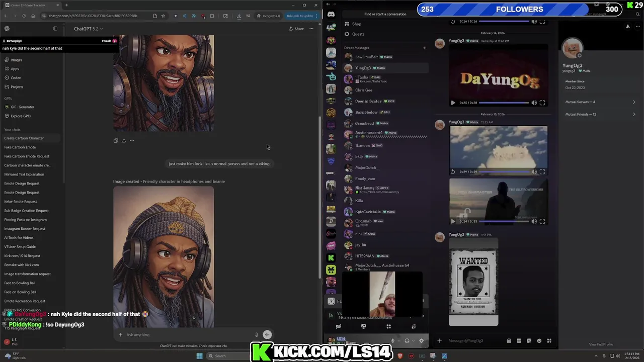Viewport: 644px width, 362px height.
Task: Open DM with Doonie Beater
Action: 385,101
